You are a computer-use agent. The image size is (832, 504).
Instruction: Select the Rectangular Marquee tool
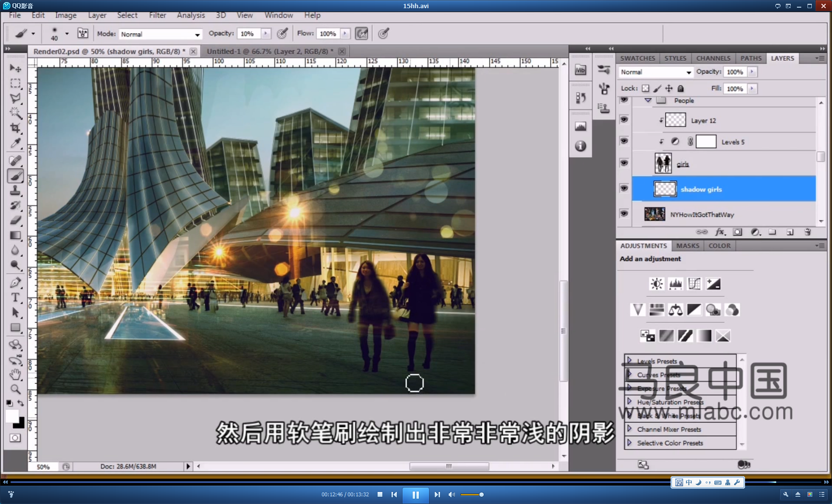click(15, 84)
